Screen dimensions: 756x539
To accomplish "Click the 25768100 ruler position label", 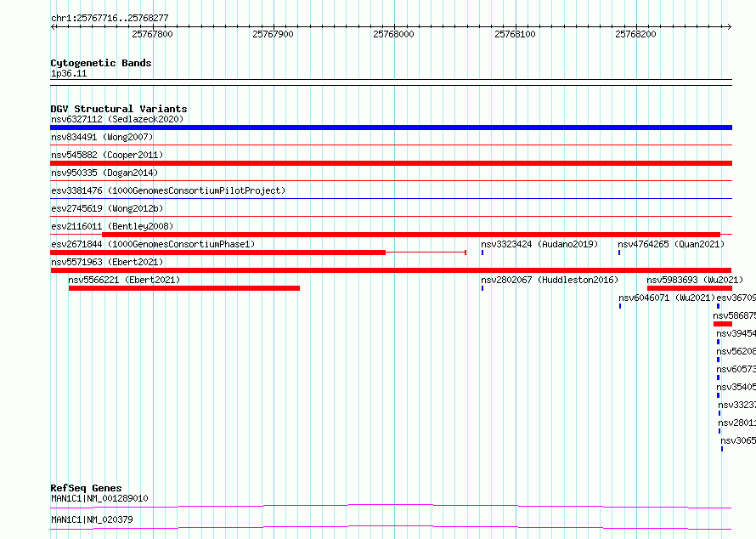I will tap(515, 34).
